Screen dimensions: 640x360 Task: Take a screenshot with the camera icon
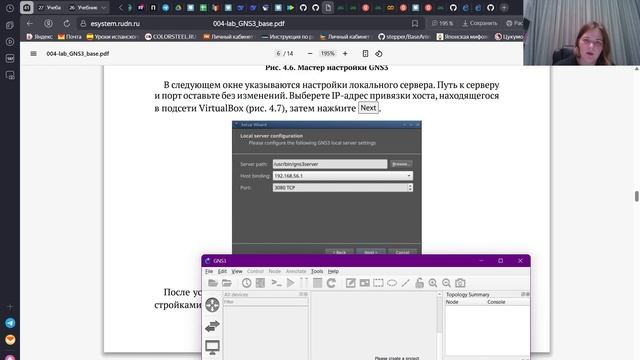[x=460, y=283]
